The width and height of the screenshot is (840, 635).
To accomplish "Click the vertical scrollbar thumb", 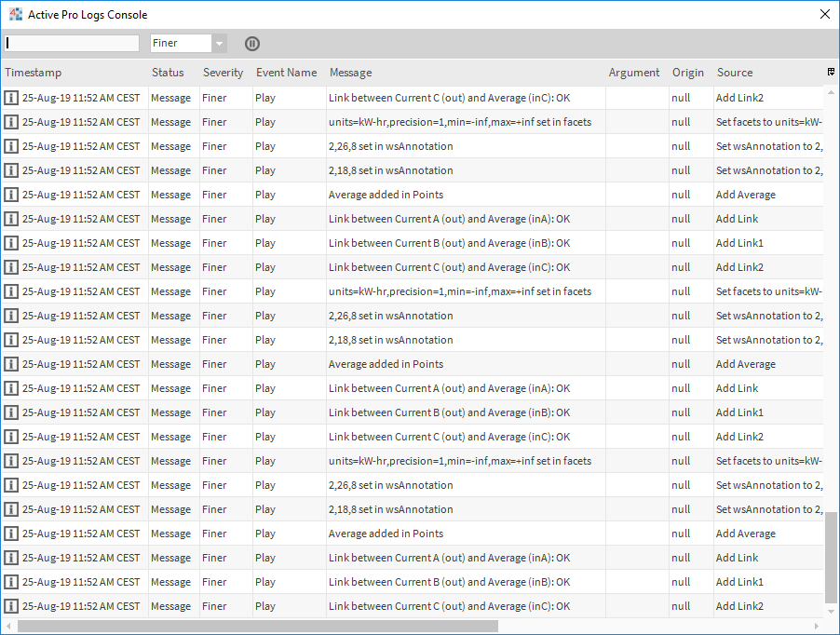I will (x=831, y=557).
